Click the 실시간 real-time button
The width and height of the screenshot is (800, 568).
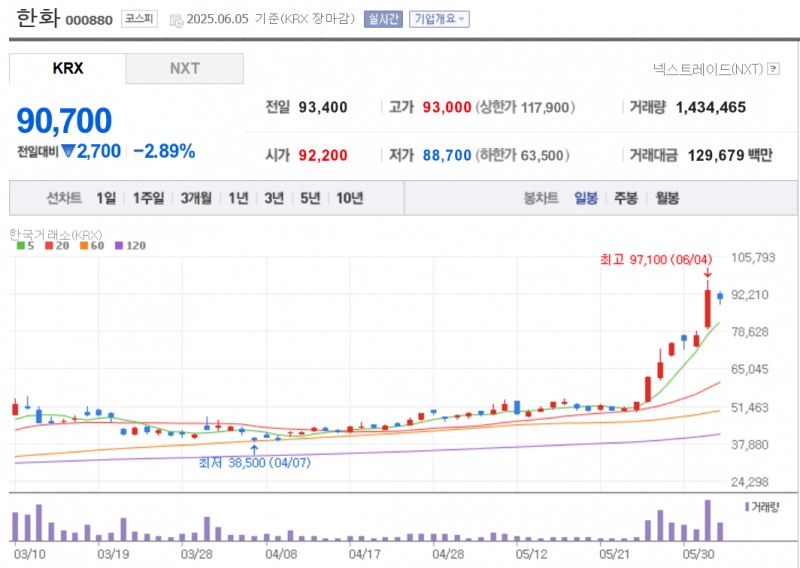(383, 19)
